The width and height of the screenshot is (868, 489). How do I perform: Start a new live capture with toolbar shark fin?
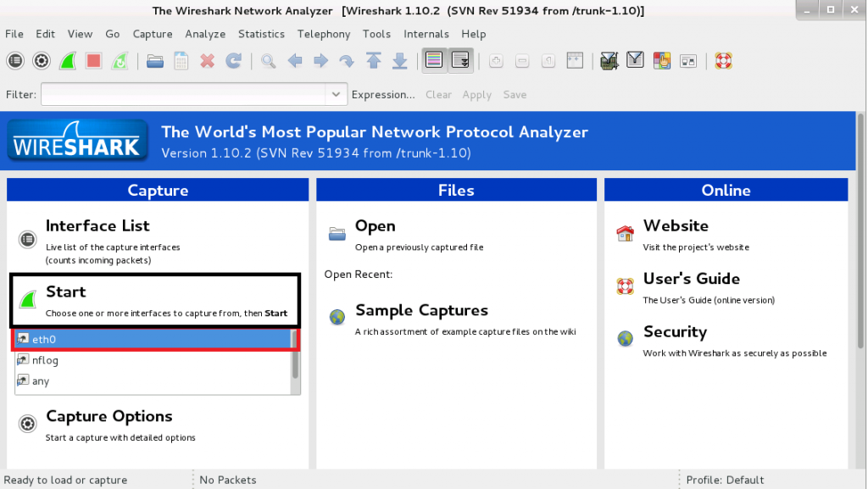68,60
